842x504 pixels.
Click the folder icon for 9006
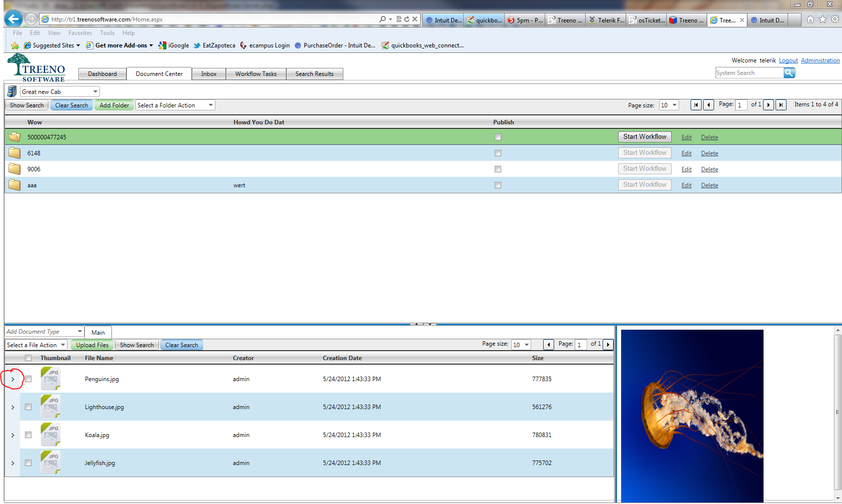(x=14, y=169)
